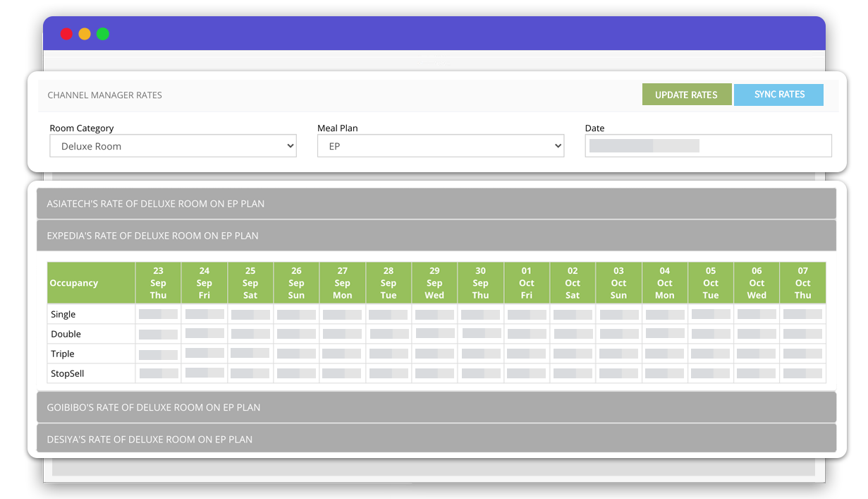Click the green maximize window dot
This screenshot has height=499, width=868.
click(x=103, y=34)
